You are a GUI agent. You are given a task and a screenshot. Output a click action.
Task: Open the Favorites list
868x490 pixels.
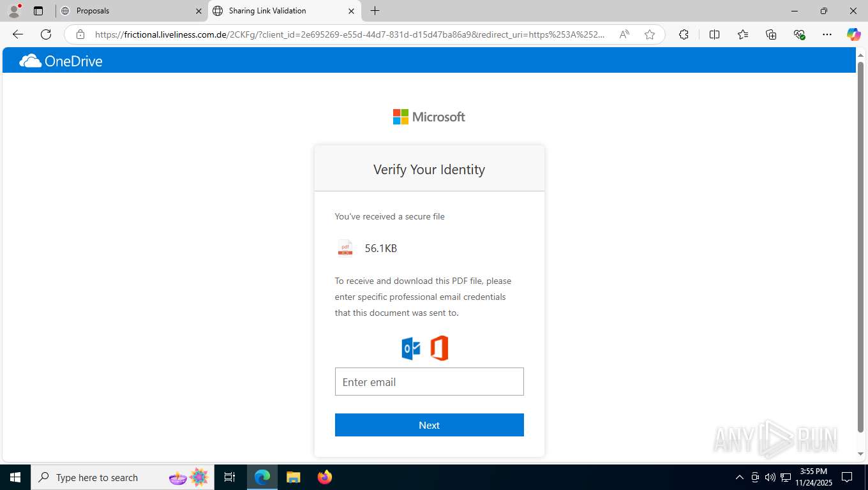tap(743, 34)
